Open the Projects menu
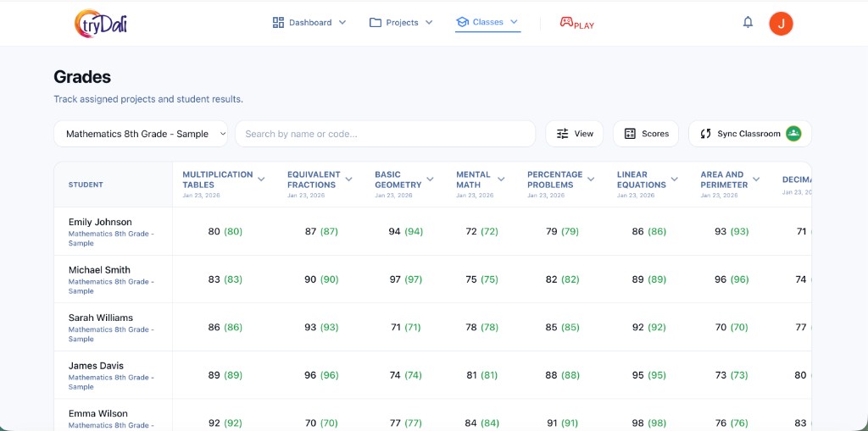 pyautogui.click(x=402, y=23)
